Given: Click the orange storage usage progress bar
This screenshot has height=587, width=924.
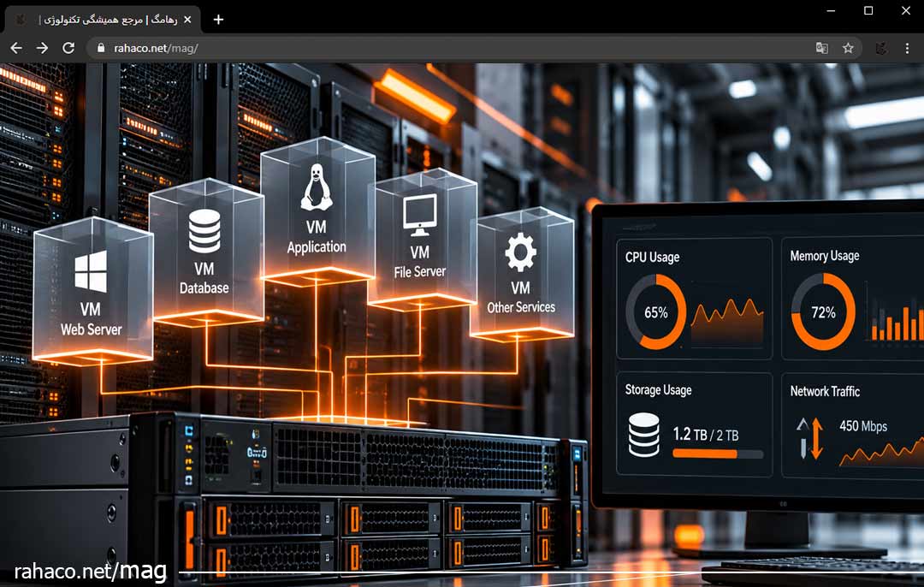Looking at the screenshot, I should [718, 454].
